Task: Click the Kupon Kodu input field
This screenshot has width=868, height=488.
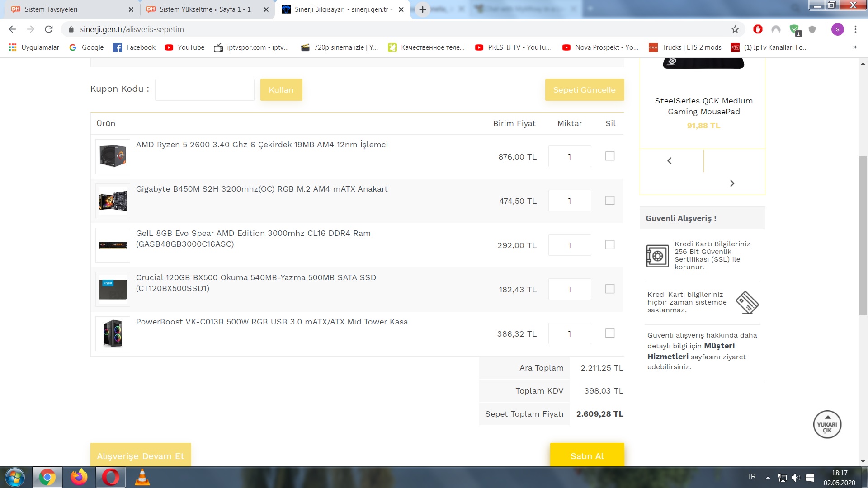Action: pyautogui.click(x=205, y=89)
